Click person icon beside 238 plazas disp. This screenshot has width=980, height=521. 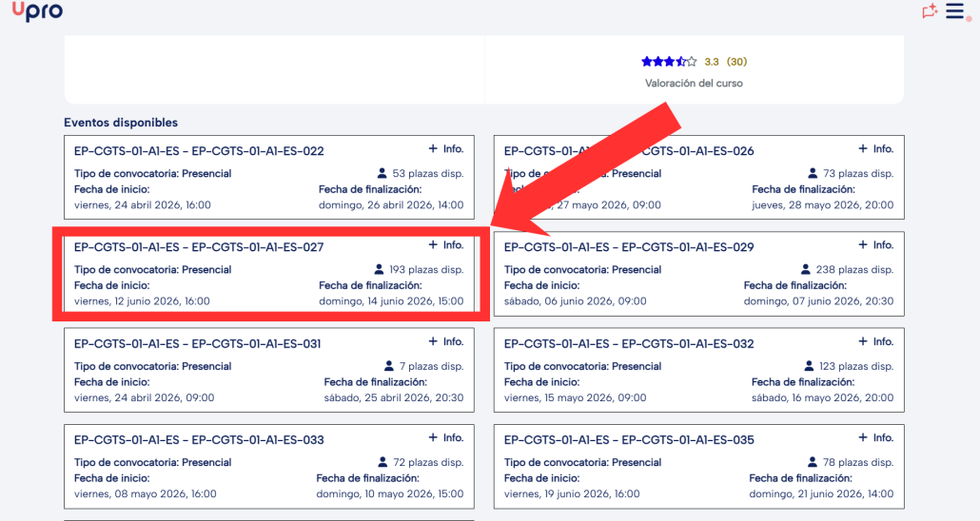(806, 270)
